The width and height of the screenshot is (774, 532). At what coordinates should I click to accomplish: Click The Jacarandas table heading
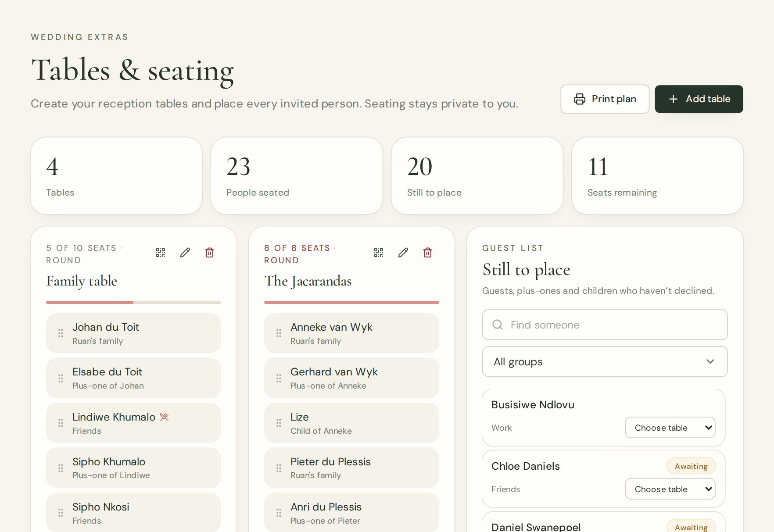[x=308, y=281]
